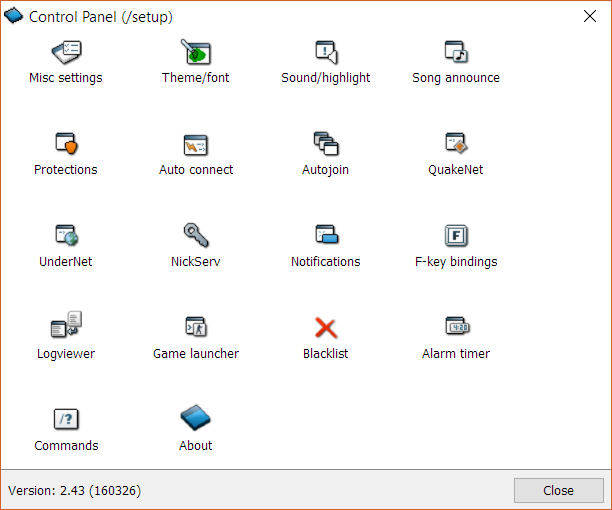
Task: Click the "Game launcher" label
Action: (196, 354)
